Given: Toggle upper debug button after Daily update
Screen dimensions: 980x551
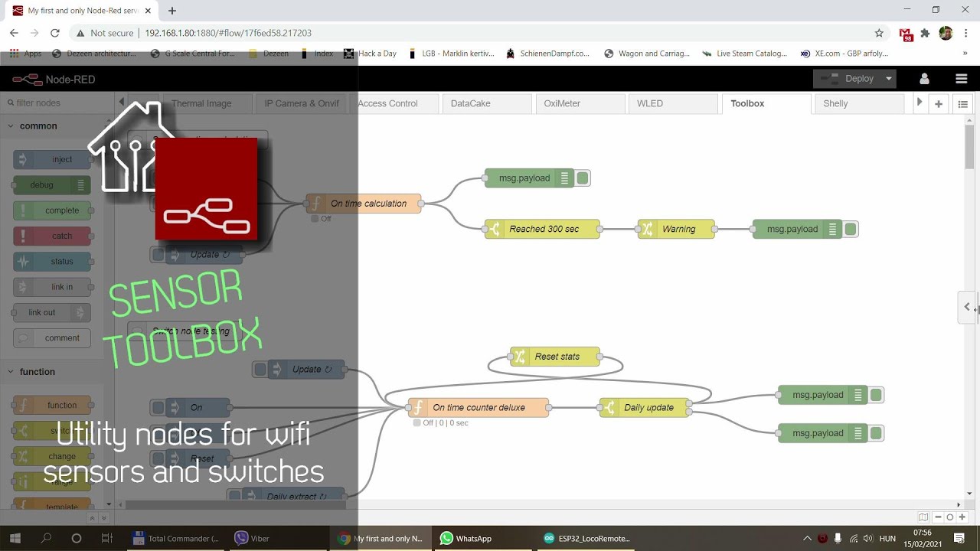Looking at the screenshot, I should tap(876, 395).
